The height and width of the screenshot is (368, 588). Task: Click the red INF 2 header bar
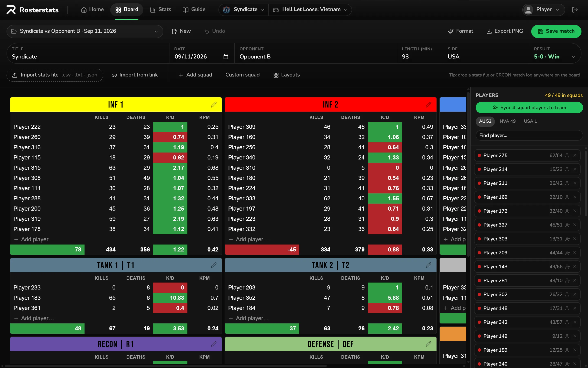coord(331,105)
